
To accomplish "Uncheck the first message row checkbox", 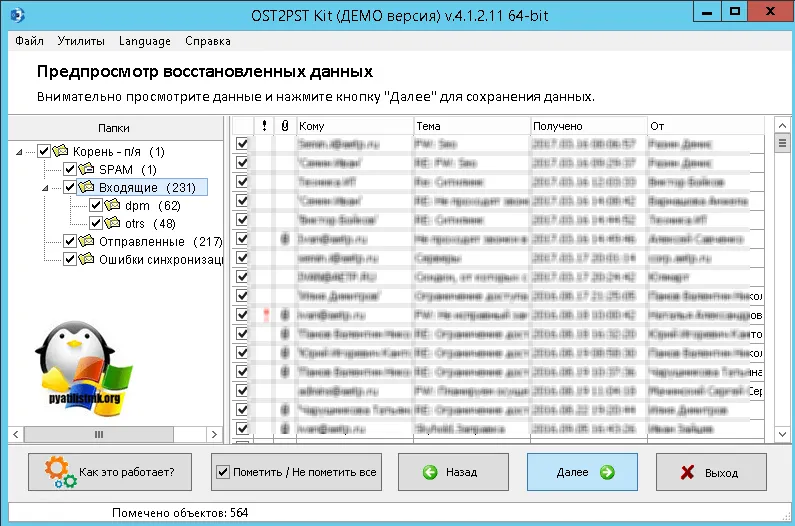I will click(242, 144).
